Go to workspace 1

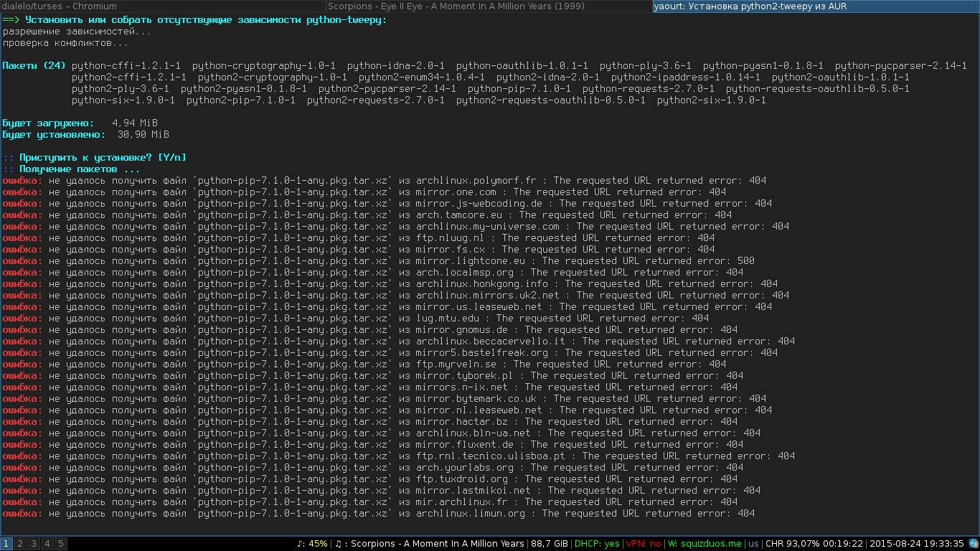pos(6,544)
